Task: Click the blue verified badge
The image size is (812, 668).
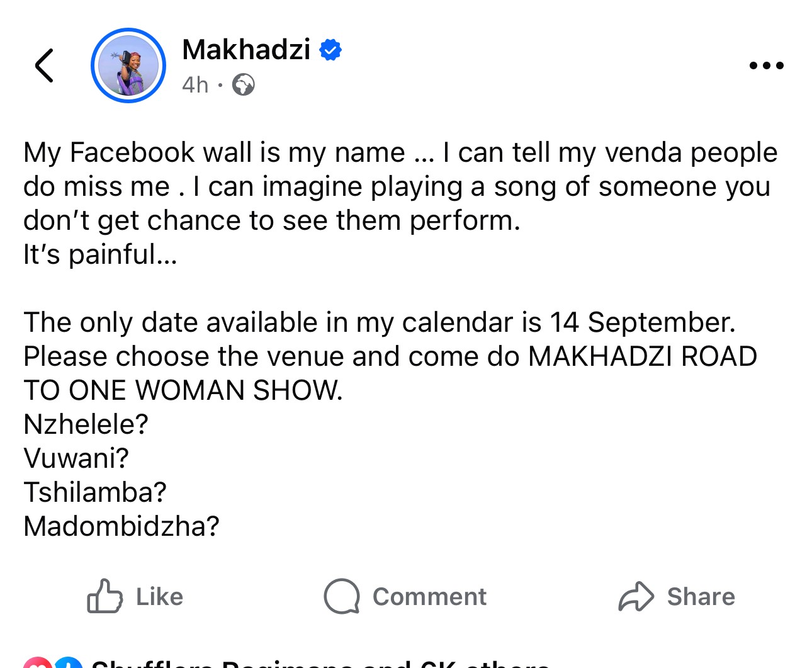Action: (330, 50)
